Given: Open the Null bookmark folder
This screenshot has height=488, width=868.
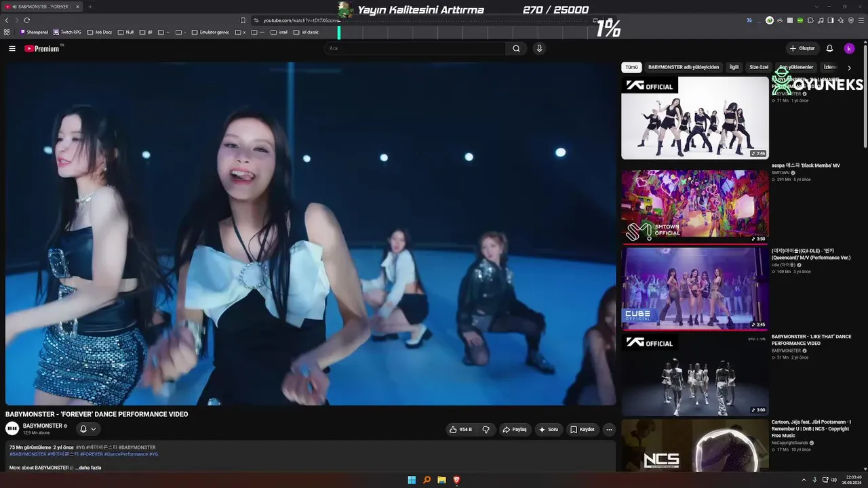Looking at the screenshot, I should [126, 32].
